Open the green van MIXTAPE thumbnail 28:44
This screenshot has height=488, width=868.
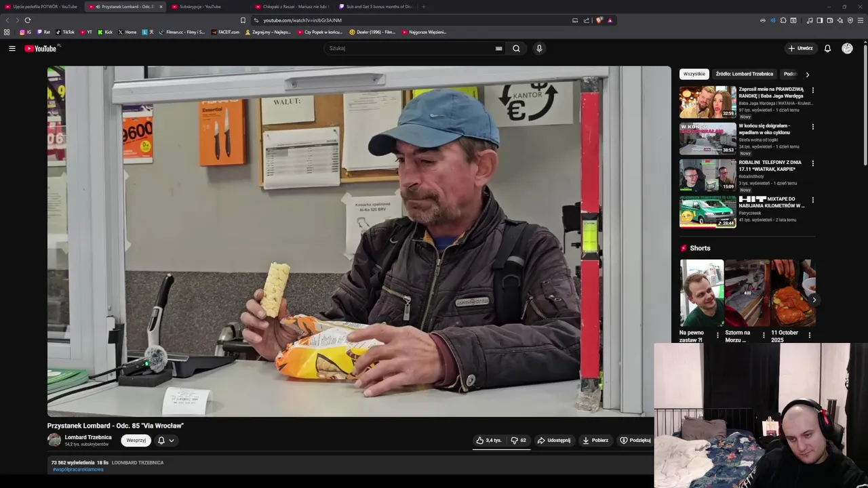(708, 211)
